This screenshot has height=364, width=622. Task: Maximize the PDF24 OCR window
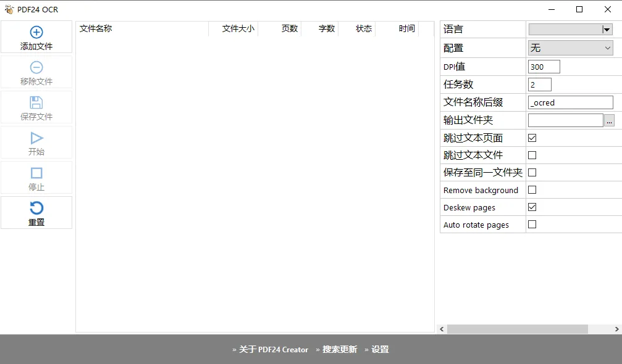579,9
